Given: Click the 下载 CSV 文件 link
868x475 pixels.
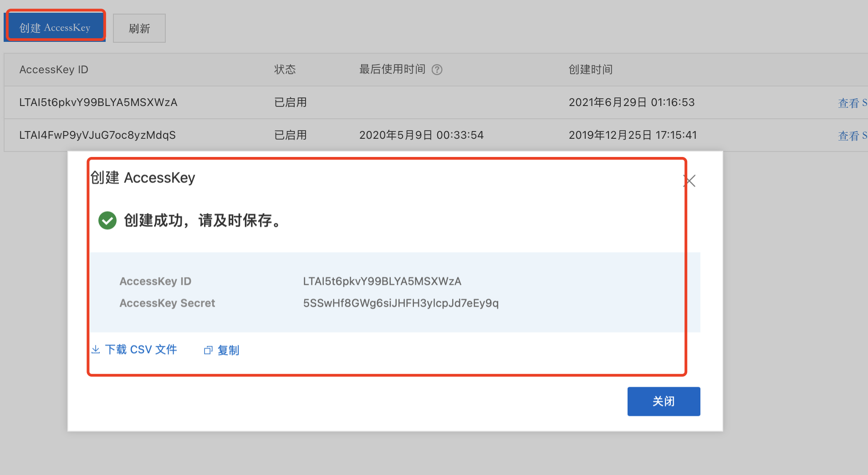Looking at the screenshot, I should [x=141, y=349].
